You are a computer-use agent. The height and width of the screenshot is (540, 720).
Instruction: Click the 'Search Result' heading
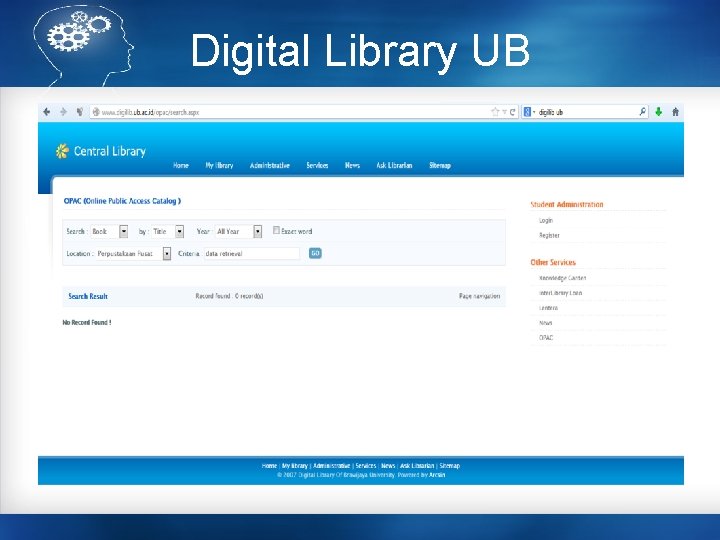[x=88, y=296]
